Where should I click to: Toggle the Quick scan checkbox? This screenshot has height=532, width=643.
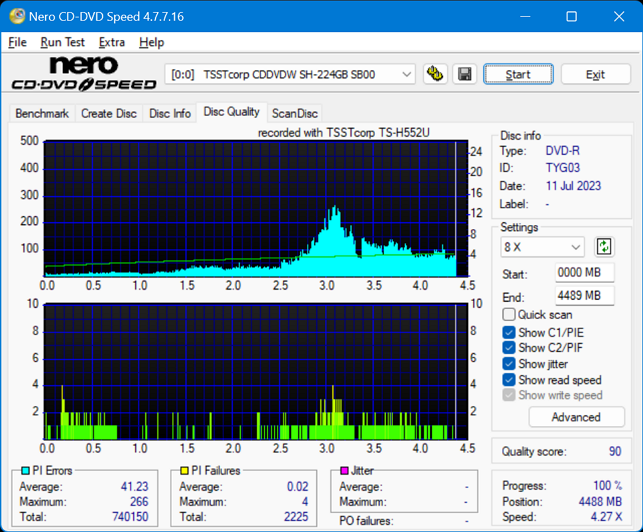pos(508,315)
